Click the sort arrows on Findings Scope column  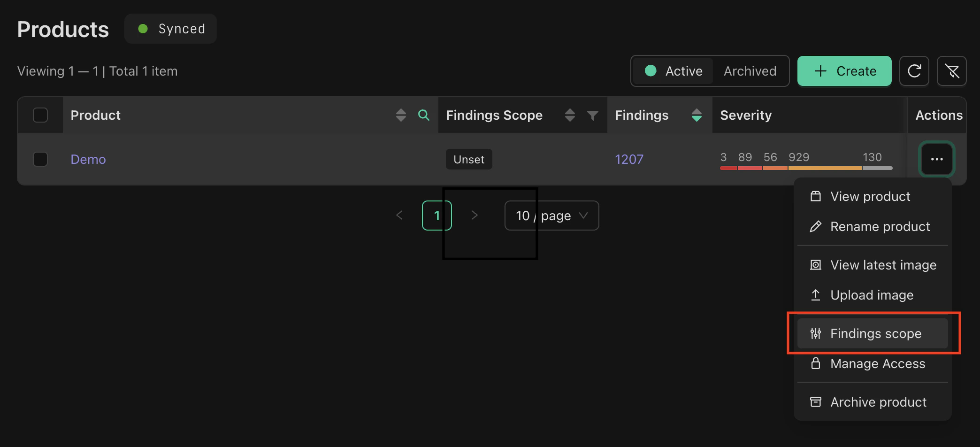click(x=570, y=115)
